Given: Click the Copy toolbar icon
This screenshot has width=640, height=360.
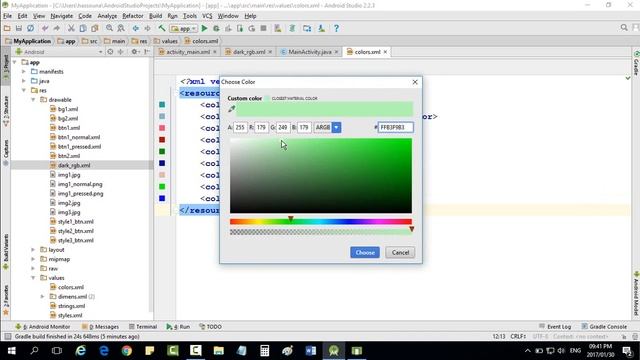Looking at the screenshot, I should tap(83, 28).
